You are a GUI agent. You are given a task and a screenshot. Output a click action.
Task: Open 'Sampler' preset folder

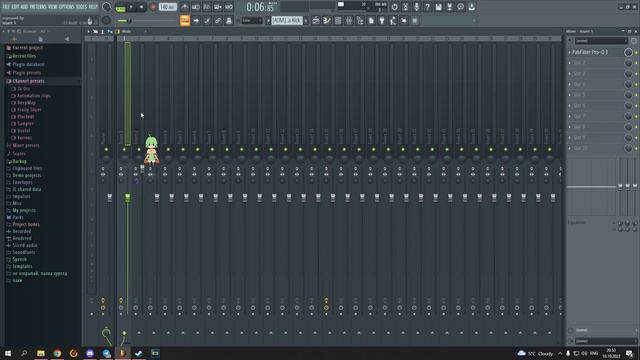coord(25,124)
